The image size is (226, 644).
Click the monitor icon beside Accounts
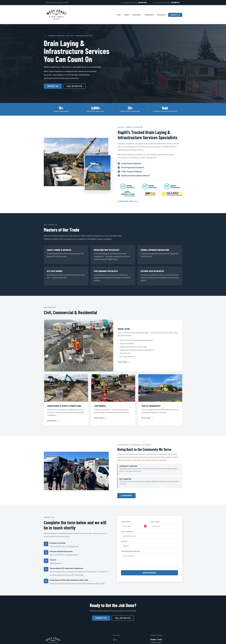tap(46, 561)
